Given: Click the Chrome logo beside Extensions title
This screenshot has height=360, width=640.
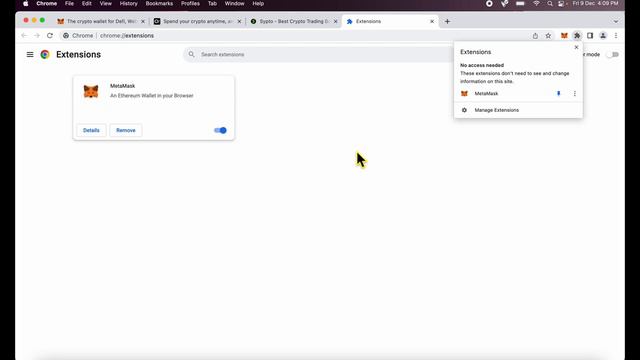Looking at the screenshot, I should click(x=45, y=54).
